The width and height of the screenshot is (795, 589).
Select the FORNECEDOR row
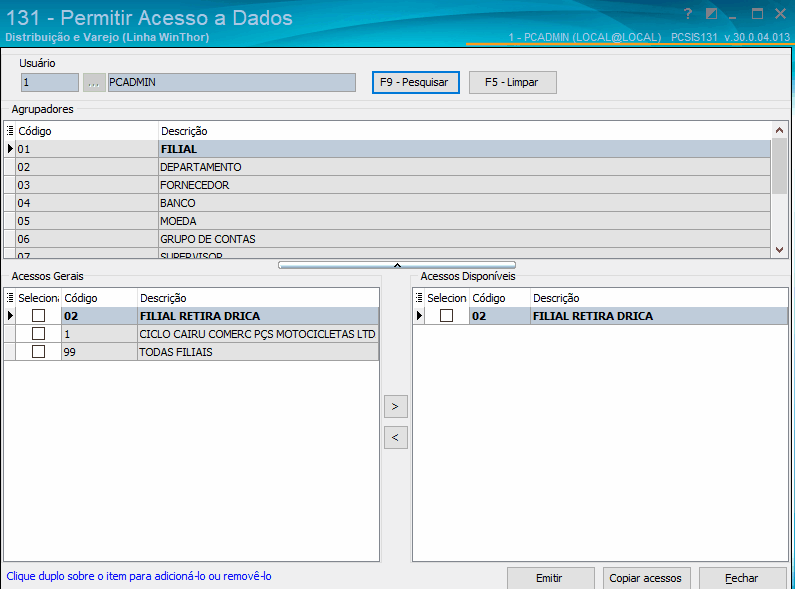point(388,185)
